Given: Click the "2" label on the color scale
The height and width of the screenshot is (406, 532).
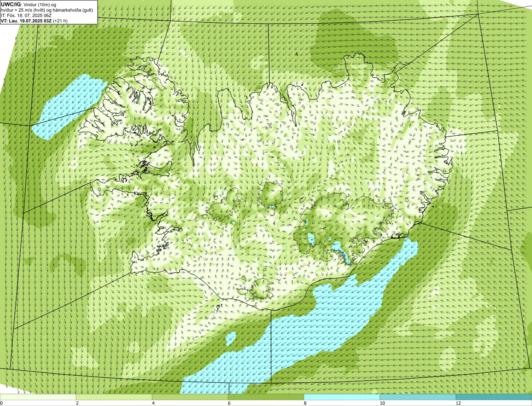Looking at the screenshot, I should coord(77,403).
